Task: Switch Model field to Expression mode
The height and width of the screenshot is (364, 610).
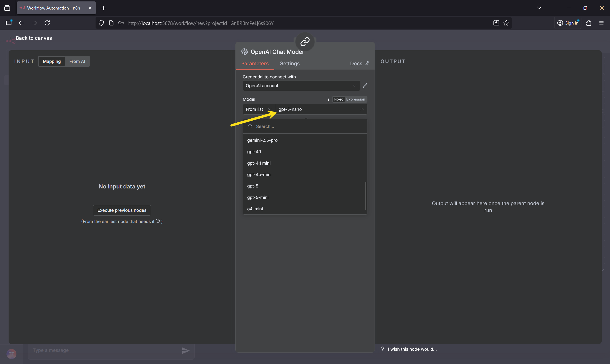Action: tap(356, 99)
